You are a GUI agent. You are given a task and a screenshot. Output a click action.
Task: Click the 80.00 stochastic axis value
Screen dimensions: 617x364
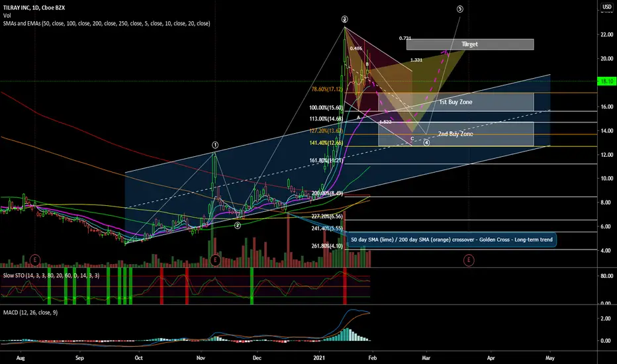(607, 276)
